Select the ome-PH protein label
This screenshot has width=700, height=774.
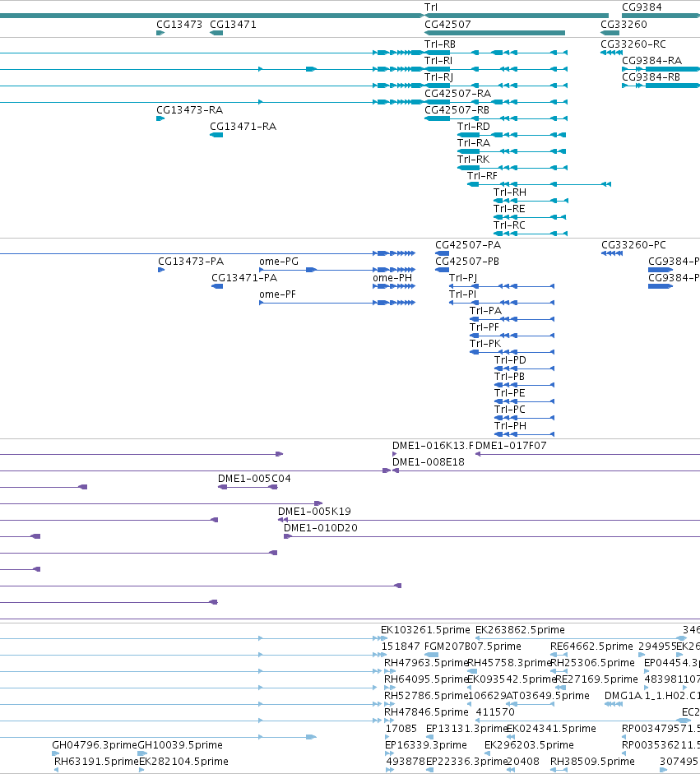[392, 277]
